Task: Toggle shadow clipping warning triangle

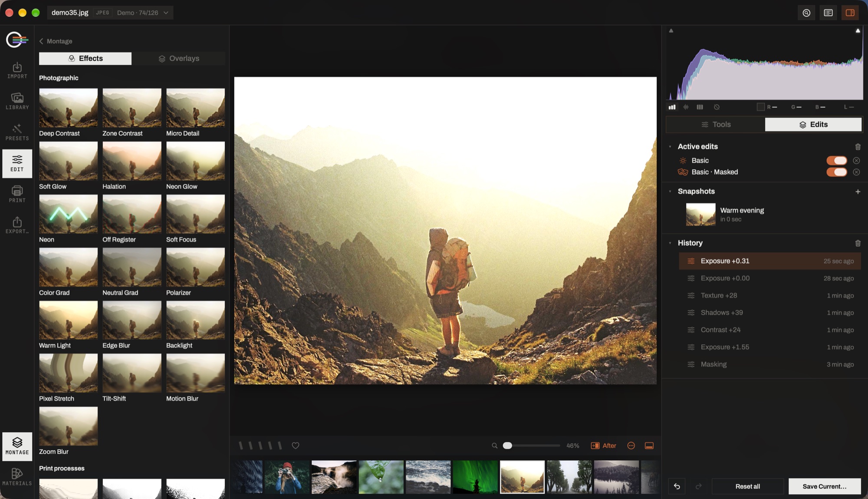Action: 671,31
